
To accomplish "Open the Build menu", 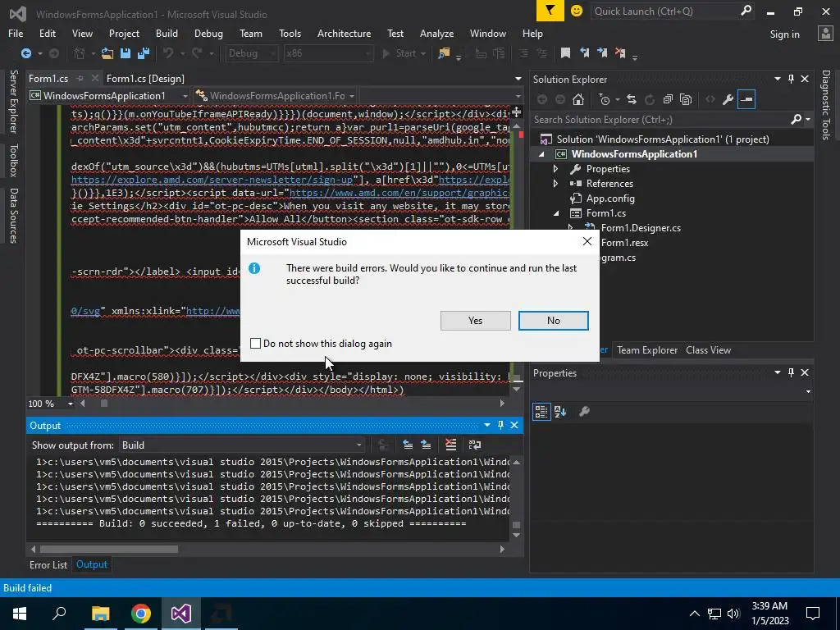I will [x=167, y=33].
